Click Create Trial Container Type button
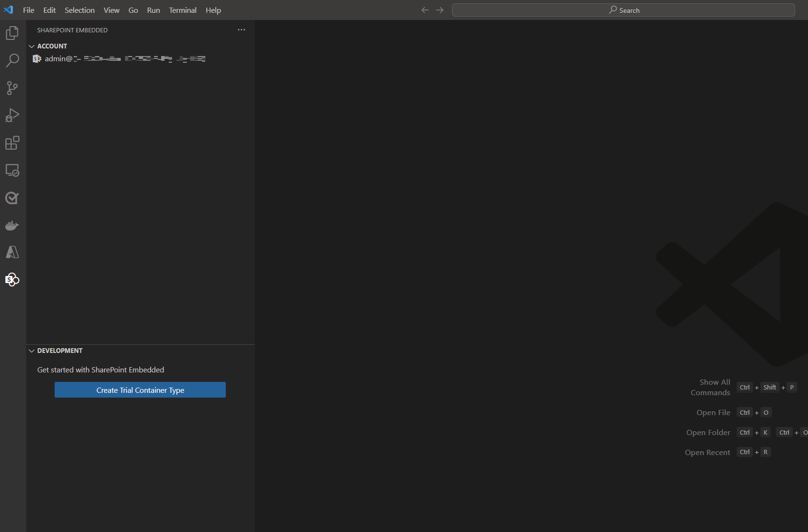 tap(140, 390)
